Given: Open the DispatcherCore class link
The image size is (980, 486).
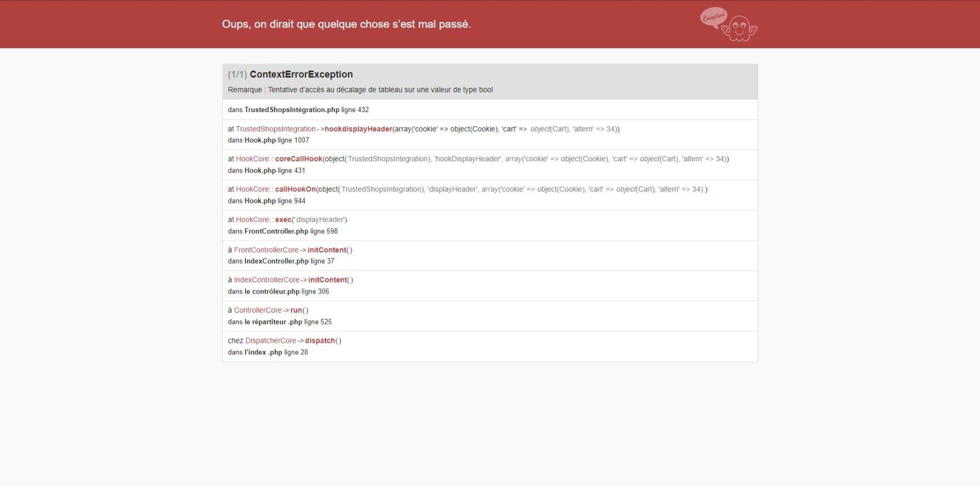Looking at the screenshot, I should [x=271, y=341].
